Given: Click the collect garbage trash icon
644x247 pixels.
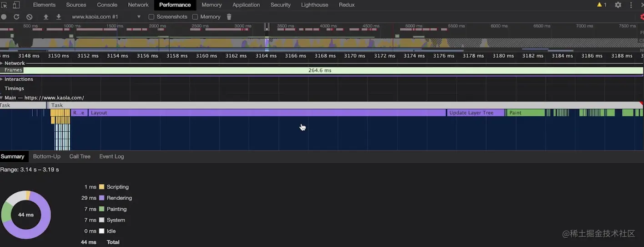Looking at the screenshot, I should (x=229, y=17).
